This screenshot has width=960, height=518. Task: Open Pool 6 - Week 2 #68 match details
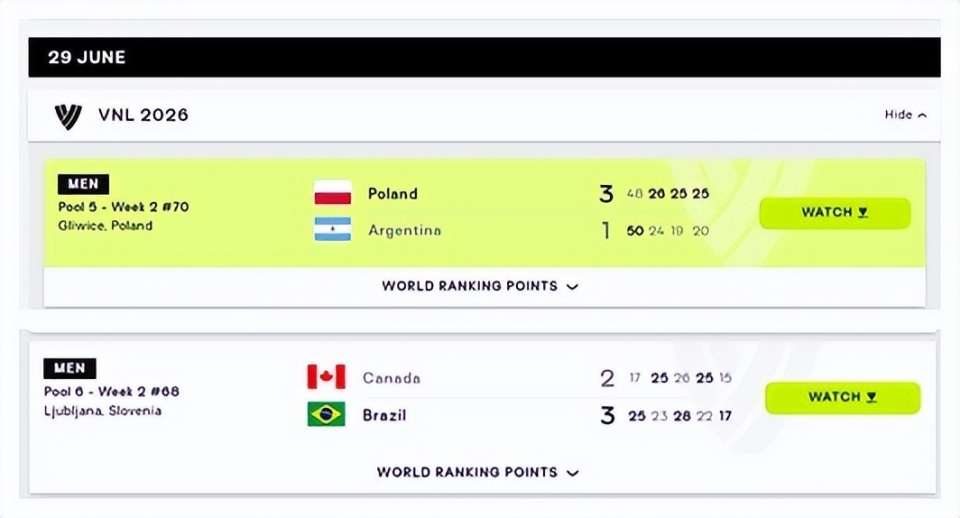[111, 391]
